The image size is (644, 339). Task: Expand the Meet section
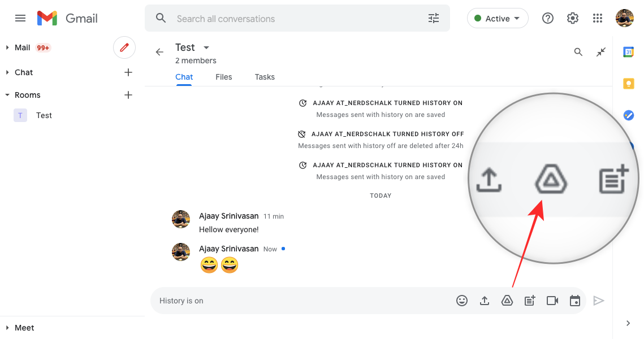click(x=7, y=328)
